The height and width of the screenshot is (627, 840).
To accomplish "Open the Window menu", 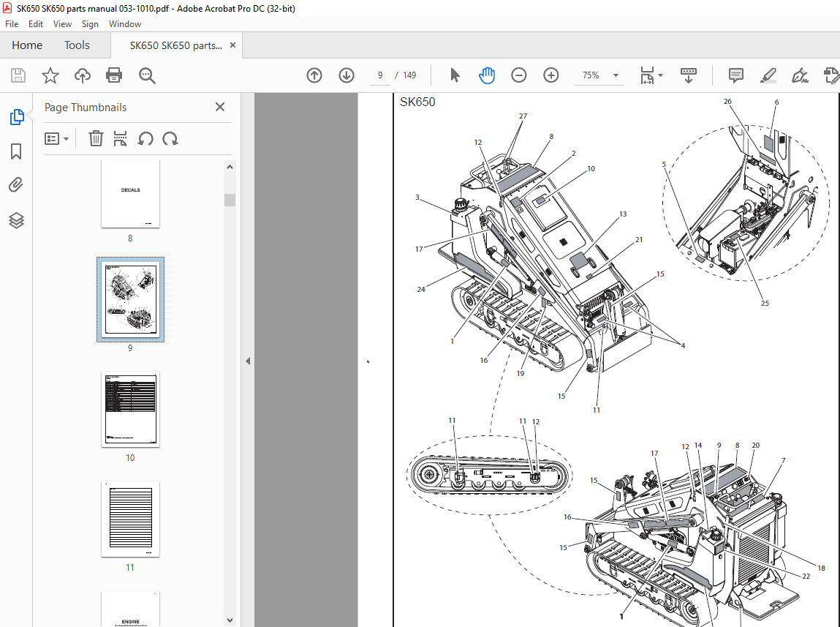I will [125, 24].
